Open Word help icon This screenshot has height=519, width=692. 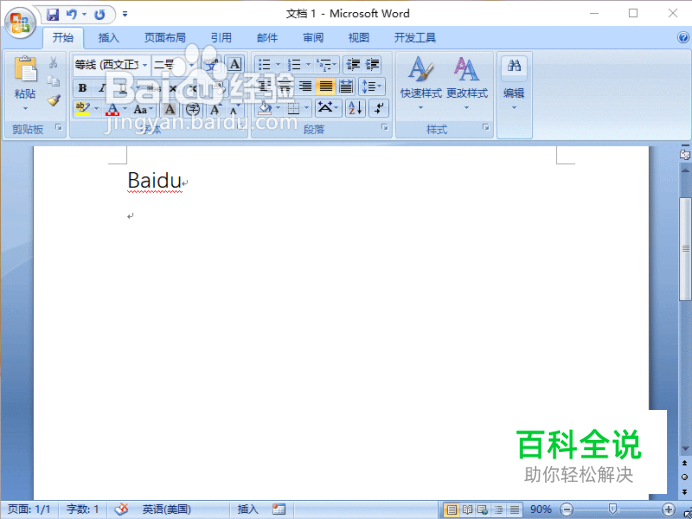pos(683,38)
